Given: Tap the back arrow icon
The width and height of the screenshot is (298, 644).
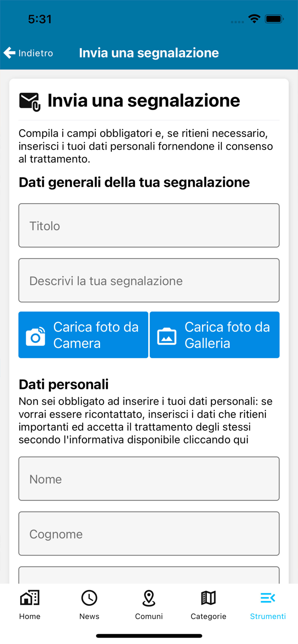Looking at the screenshot, I should 9,52.
